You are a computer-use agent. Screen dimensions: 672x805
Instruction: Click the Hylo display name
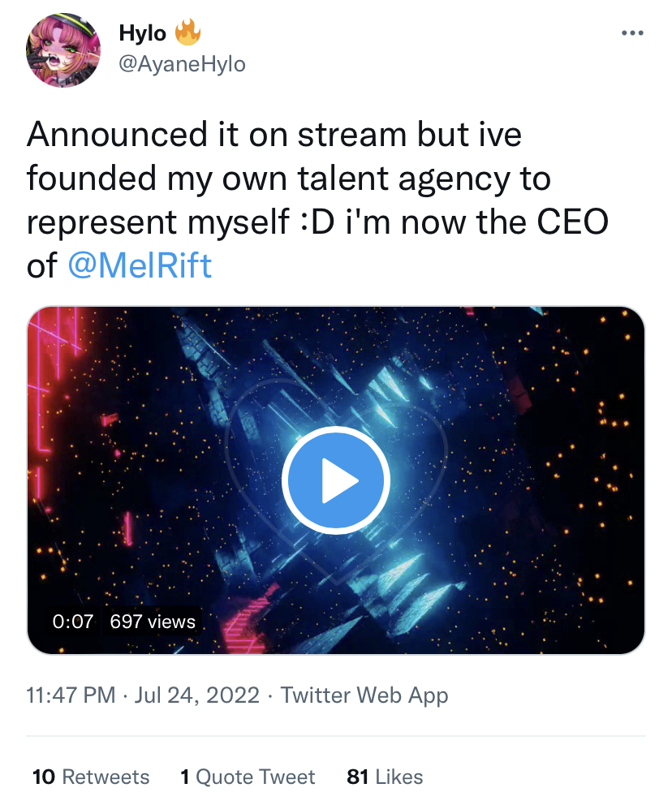point(142,33)
